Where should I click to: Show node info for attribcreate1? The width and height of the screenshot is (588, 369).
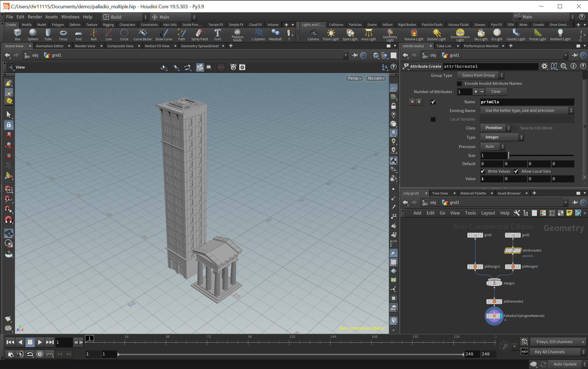click(x=573, y=66)
